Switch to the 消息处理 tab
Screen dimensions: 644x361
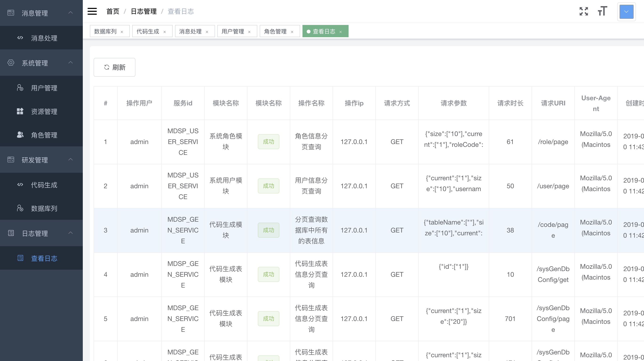click(190, 31)
